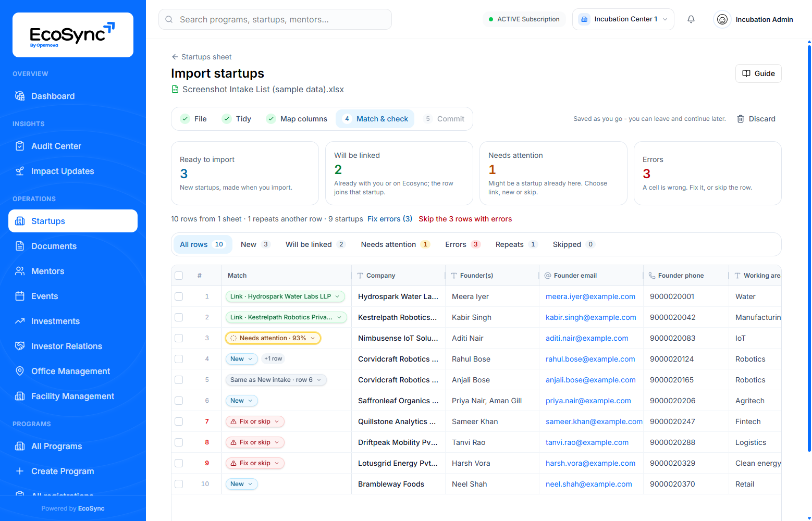Click the Needs attention summary card

pyautogui.click(x=553, y=173)
